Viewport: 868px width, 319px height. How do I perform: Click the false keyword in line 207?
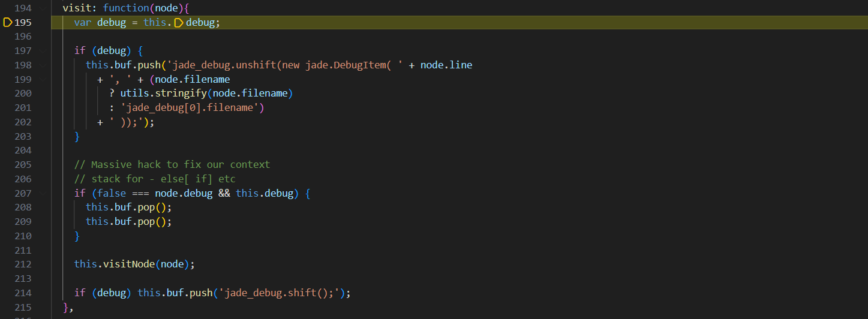click(x=109, y=194)
